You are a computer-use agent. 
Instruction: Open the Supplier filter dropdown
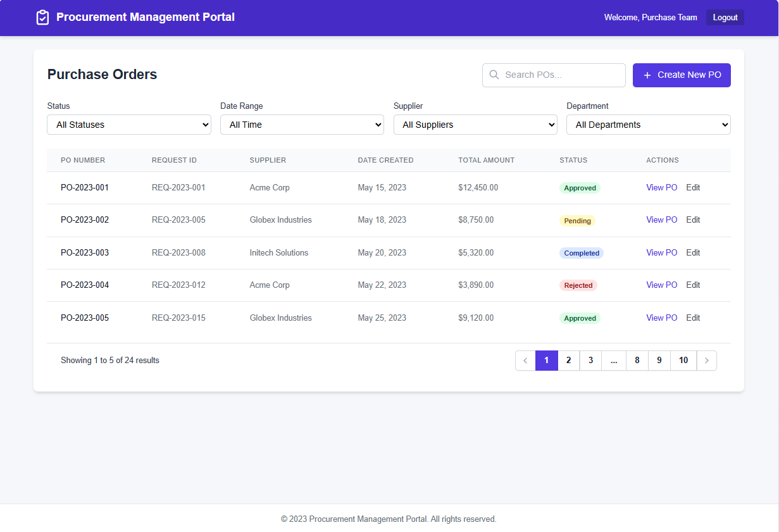point(475,125)
